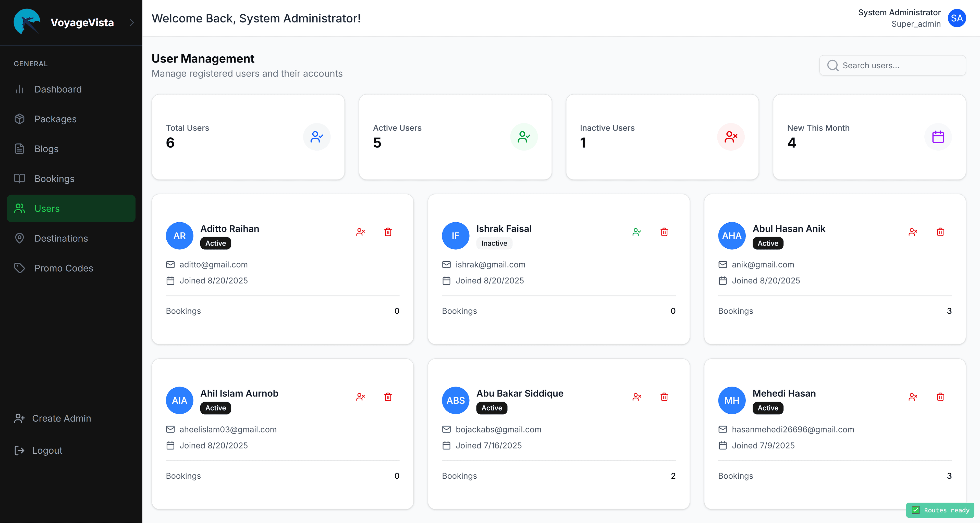Remove Abul Hasan Anik via trash icon
Image resolution: width=980 pixels, height=523 pixels.
coord(940,232)
